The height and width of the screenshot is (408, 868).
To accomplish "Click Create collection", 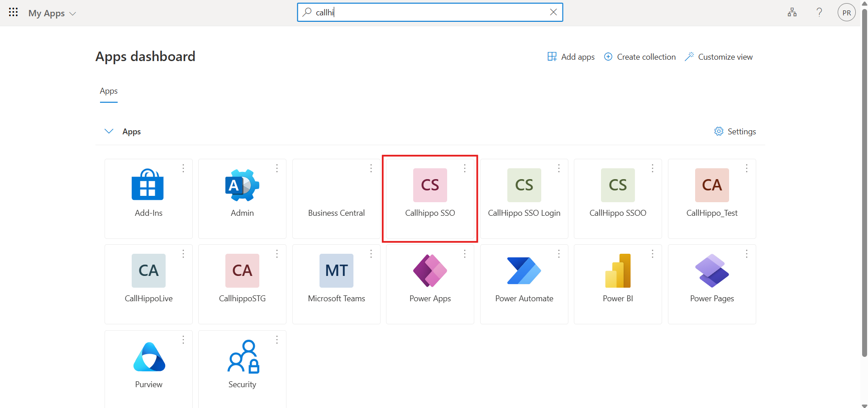I will (x=640, y=57).
